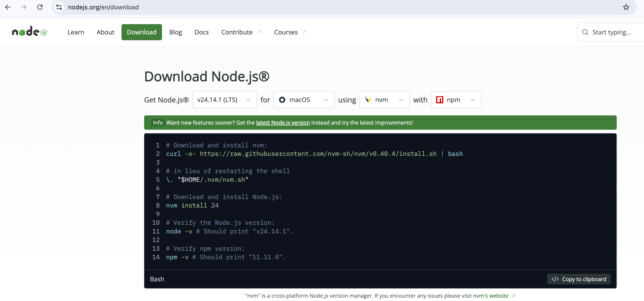Click the red npm logo icon
644x301 pixels.
coord(439,100)
